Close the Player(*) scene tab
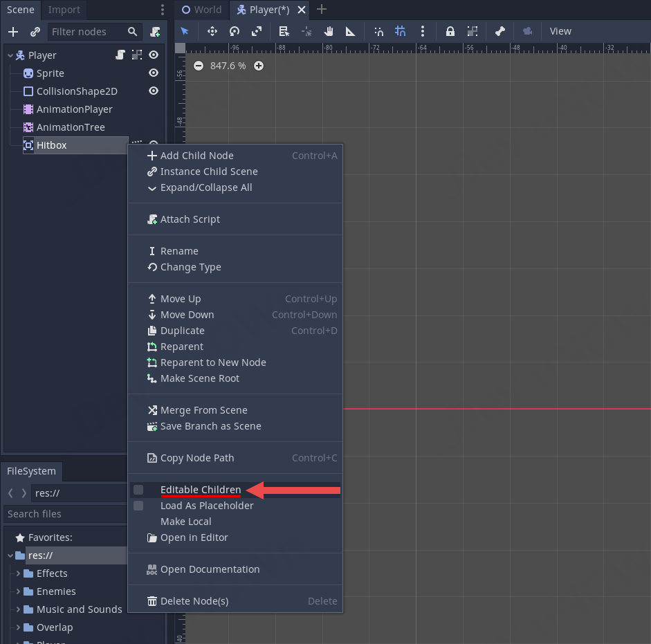 pyautogui.click(x=302, y=10)
